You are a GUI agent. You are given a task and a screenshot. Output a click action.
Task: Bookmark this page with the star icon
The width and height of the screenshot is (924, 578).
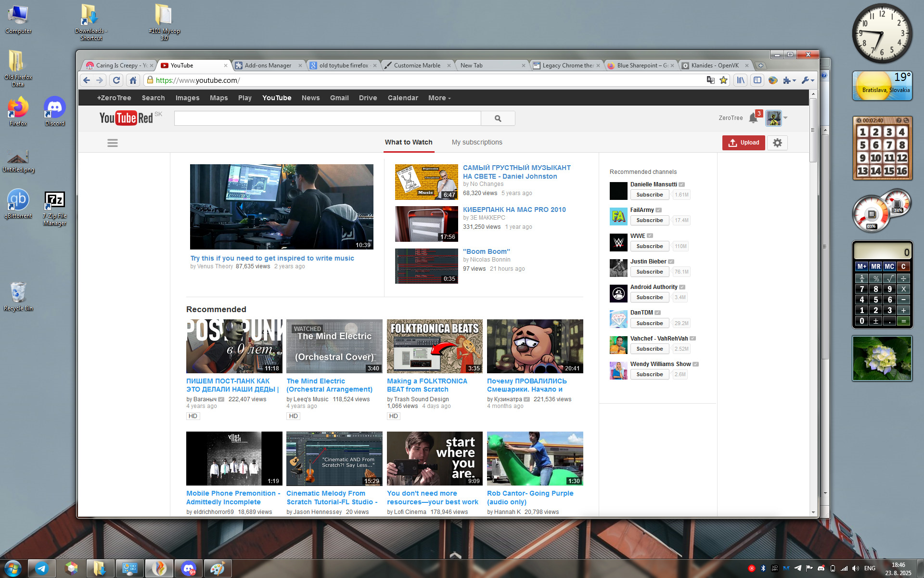(x=723, y=80)
